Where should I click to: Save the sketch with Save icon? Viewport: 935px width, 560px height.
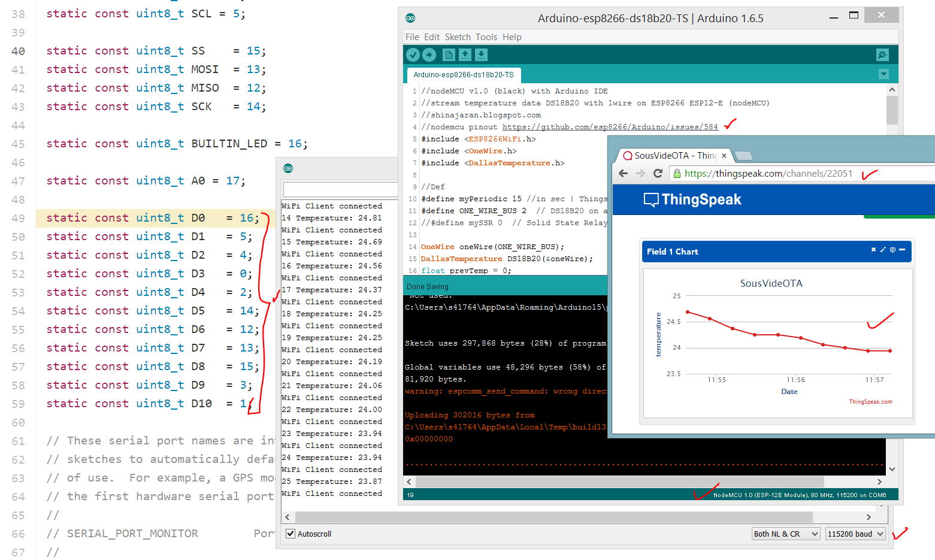coord(481,55)
